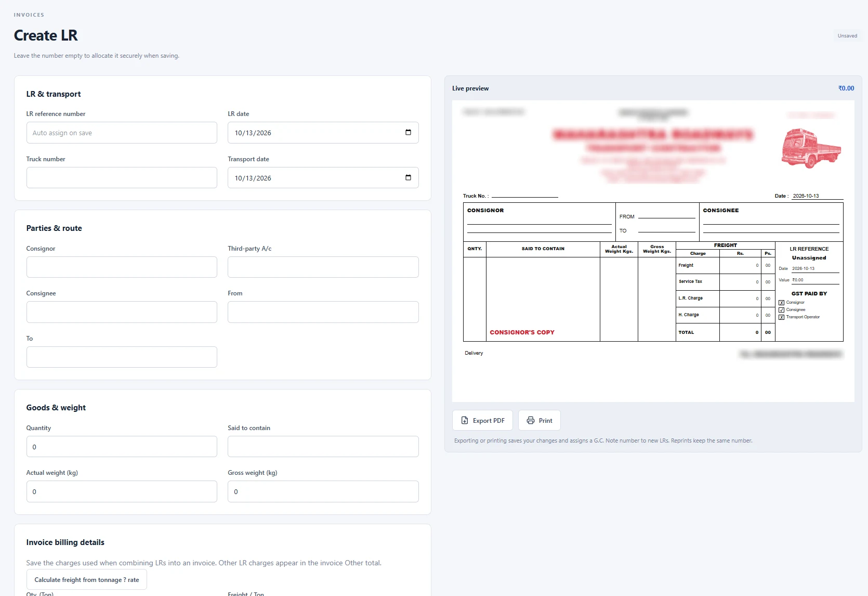The height and width of the screenshot is (596, 868).
Task: Focus the To input field
Action: [122, 357]
